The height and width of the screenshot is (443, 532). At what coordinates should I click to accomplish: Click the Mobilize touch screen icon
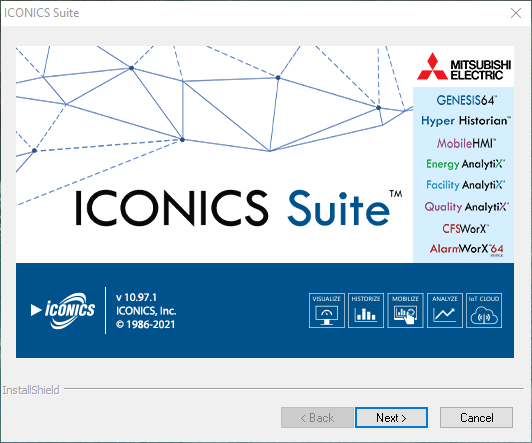pyautogui.click(x=405, y=310)
